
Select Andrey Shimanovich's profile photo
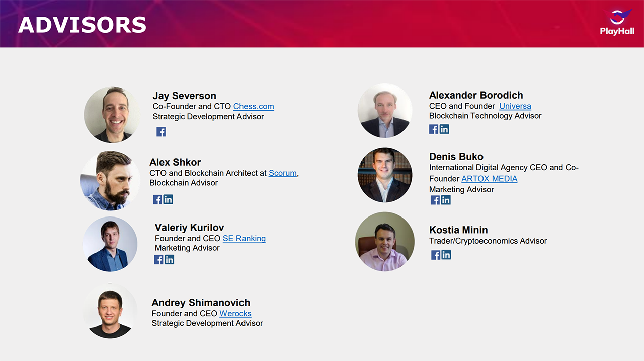[x=110, y=311]
